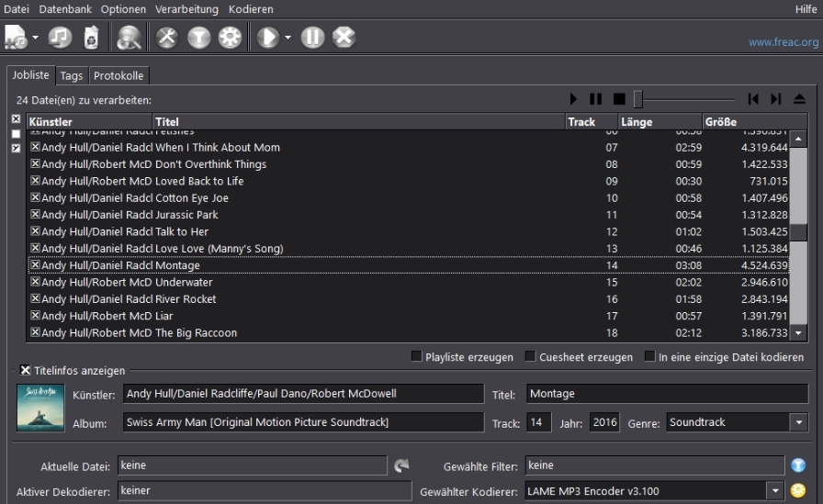Open the filter settings funnel toolbar icon
Image resolution: width=823 pixels, height=504 pixels.
199,38
